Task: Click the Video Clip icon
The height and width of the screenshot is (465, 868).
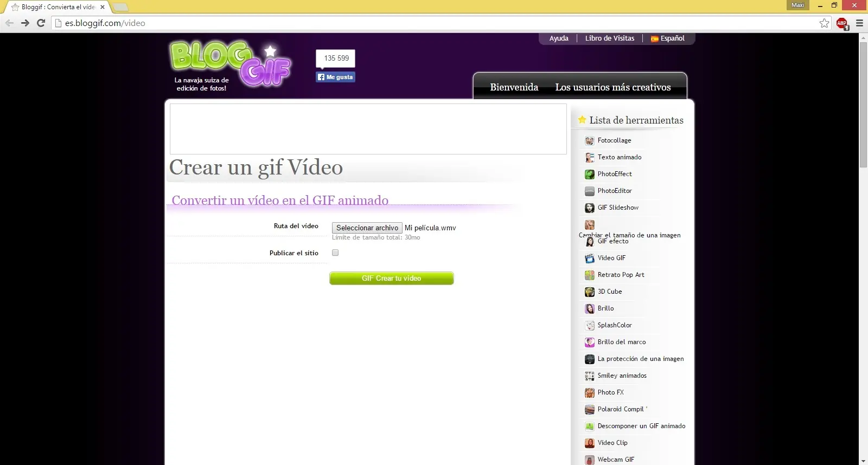Action: click(589, 443)
